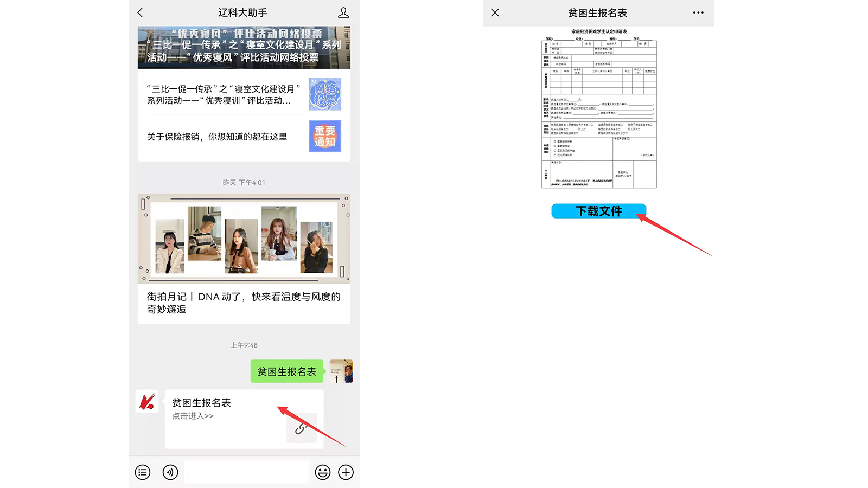This screenshot has height=488, width=868.
Task: Tap the 辽科大助手 red logo avatar
Action: (x=147, y=402)
